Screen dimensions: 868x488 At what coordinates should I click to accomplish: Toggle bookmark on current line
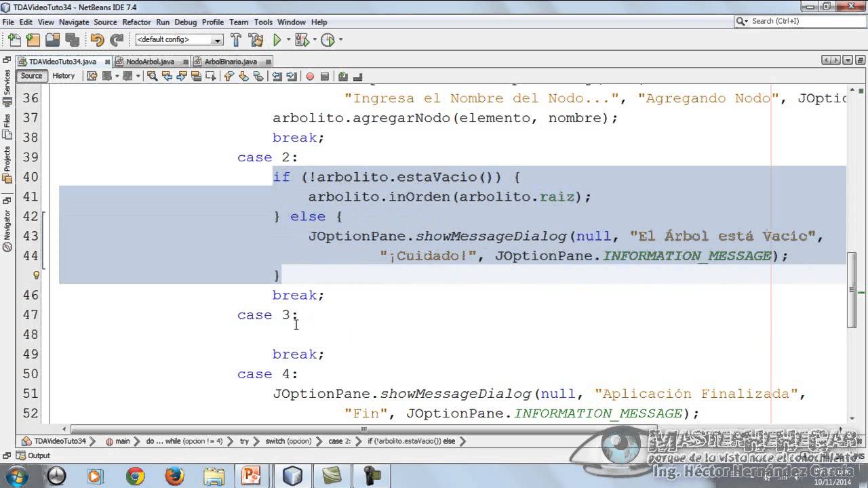click(x=258, y=76)
